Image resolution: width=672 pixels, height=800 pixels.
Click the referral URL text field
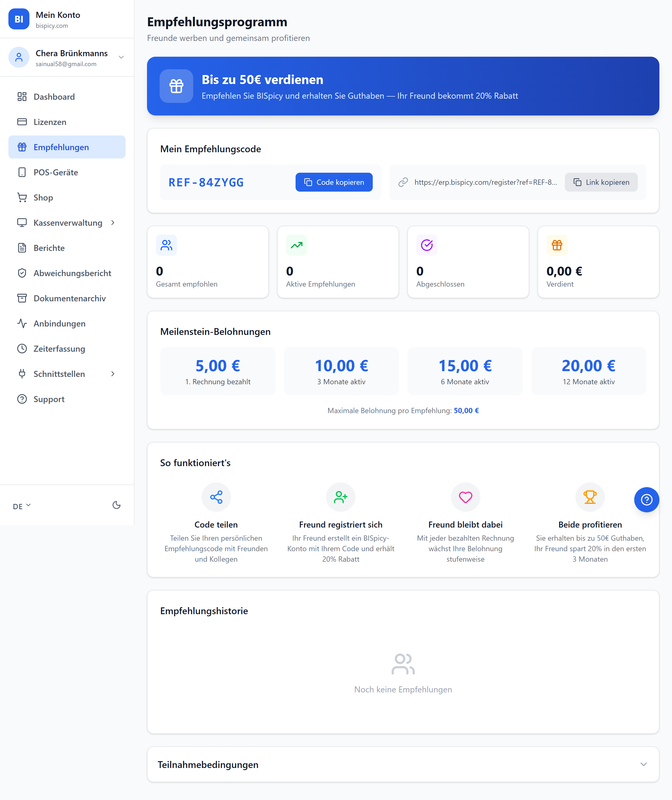485,182
